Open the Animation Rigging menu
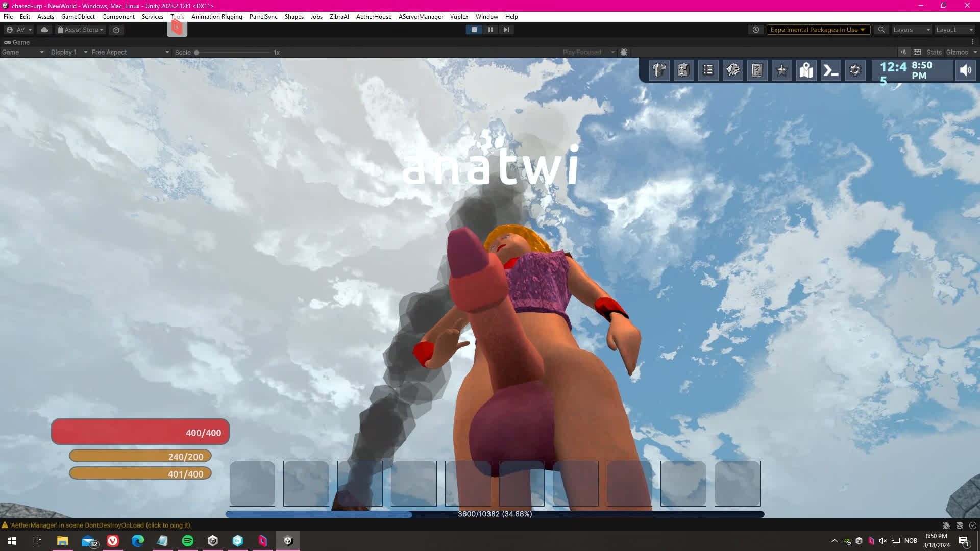980x551 pixels. (216, 17)
